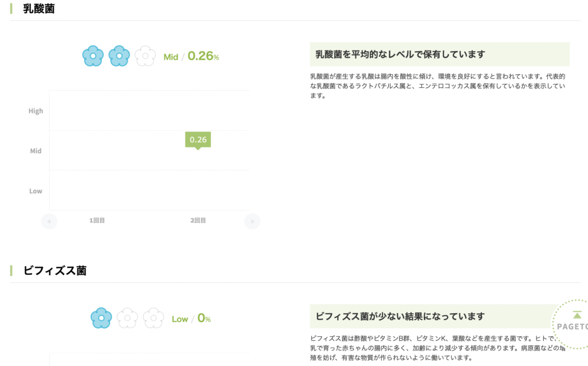This screenshot has width=588, height=366.
Task: Click the empty third flower icon for 乳酸菌
Action: tap(145, 56)
